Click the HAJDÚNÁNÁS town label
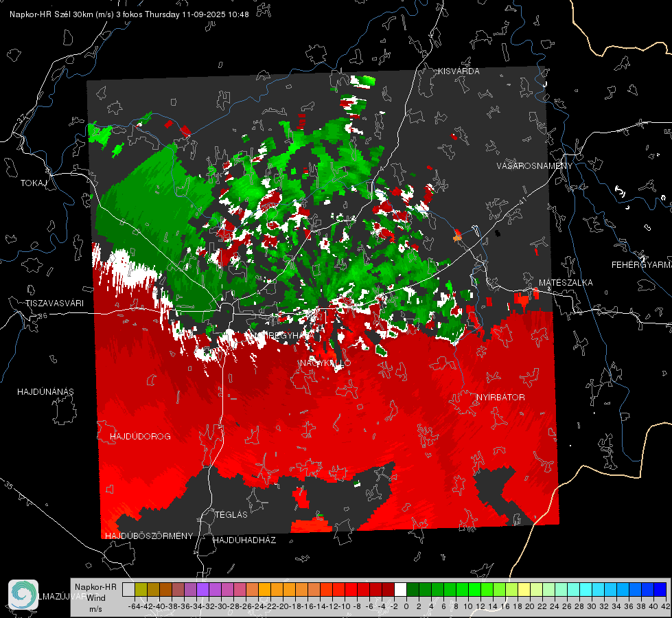This screenshot has width=672, height=618. (45, 392)
